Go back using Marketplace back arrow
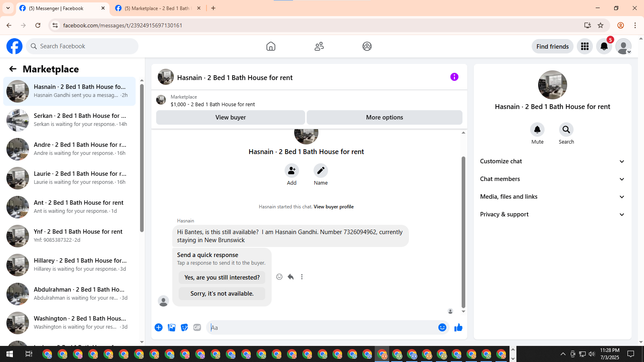Viewport: 644px width, 362px height. point(13,69)
